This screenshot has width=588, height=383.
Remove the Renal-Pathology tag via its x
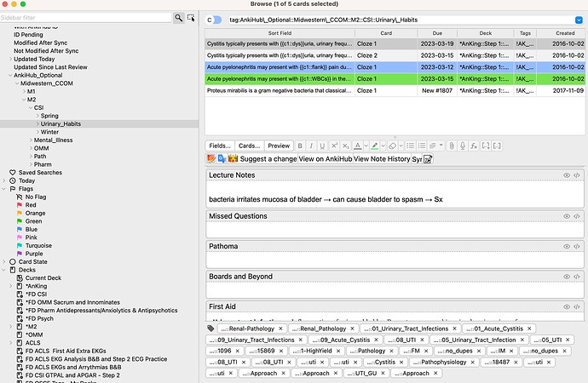tap(280, 329)
